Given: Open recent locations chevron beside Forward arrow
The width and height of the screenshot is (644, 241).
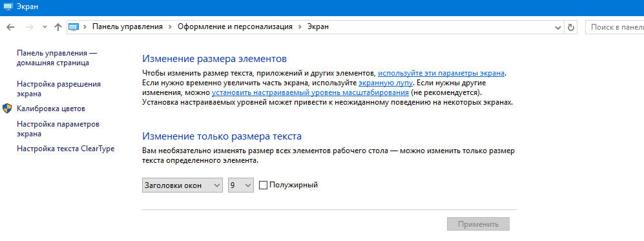Looking at the screenshot, I should point(45,27).
